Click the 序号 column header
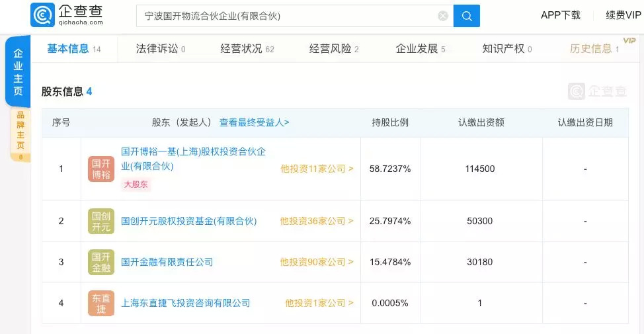Viewport: 644px width, 334px height. click(x=61, y=122)
